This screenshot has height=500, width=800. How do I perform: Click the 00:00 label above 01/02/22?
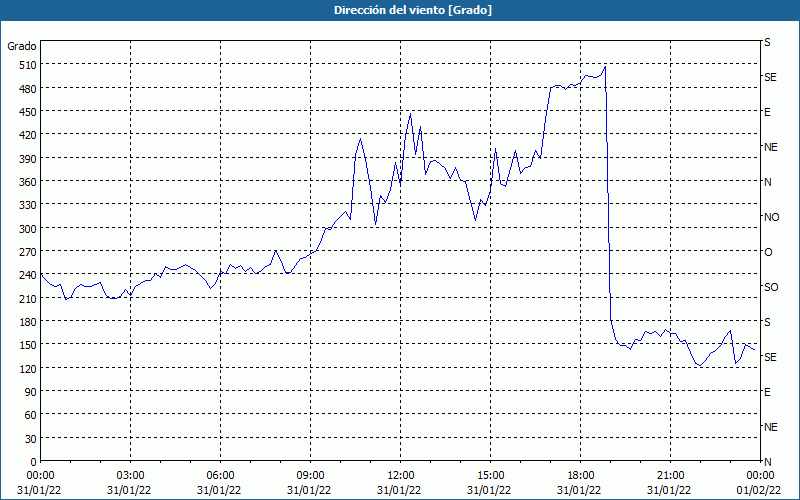pos(760,476)
